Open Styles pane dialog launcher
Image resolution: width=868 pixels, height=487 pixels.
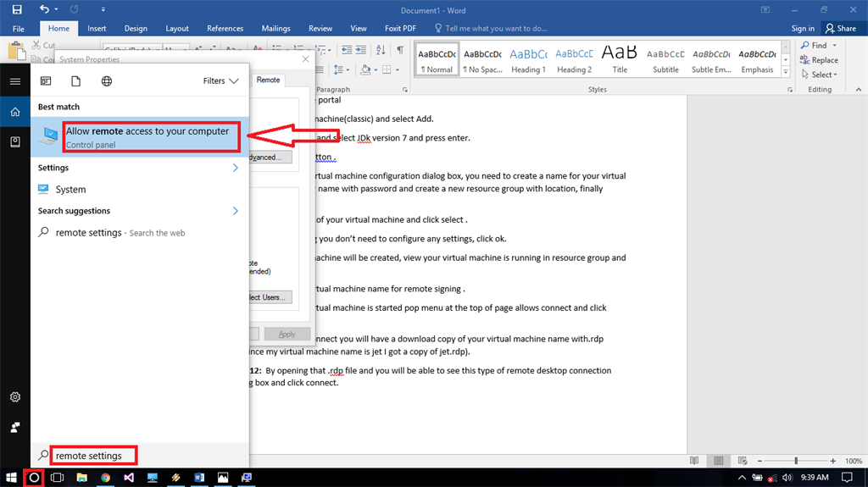[790, 90]
